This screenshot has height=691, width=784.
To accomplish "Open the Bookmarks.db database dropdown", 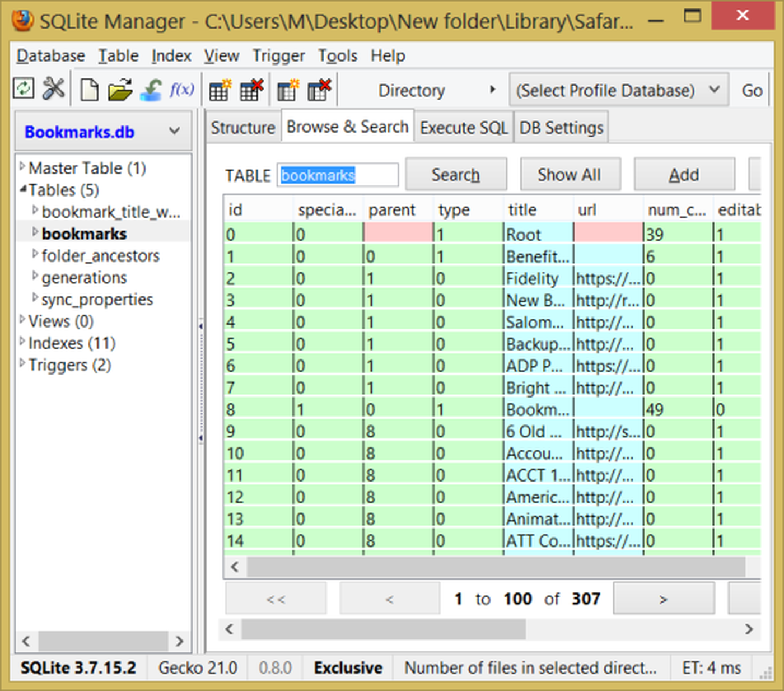I will [103, 132].
